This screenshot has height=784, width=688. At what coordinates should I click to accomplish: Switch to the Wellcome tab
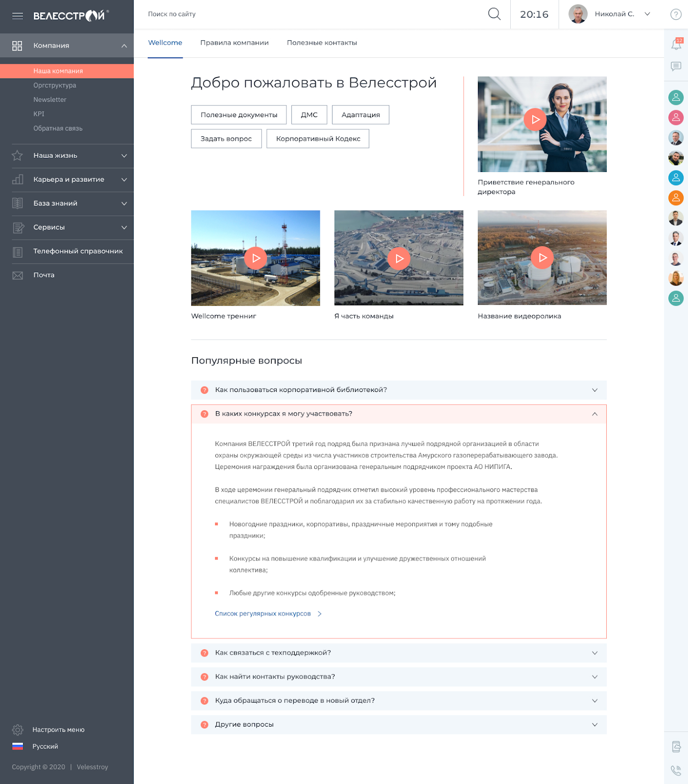(x=165, y=43)
